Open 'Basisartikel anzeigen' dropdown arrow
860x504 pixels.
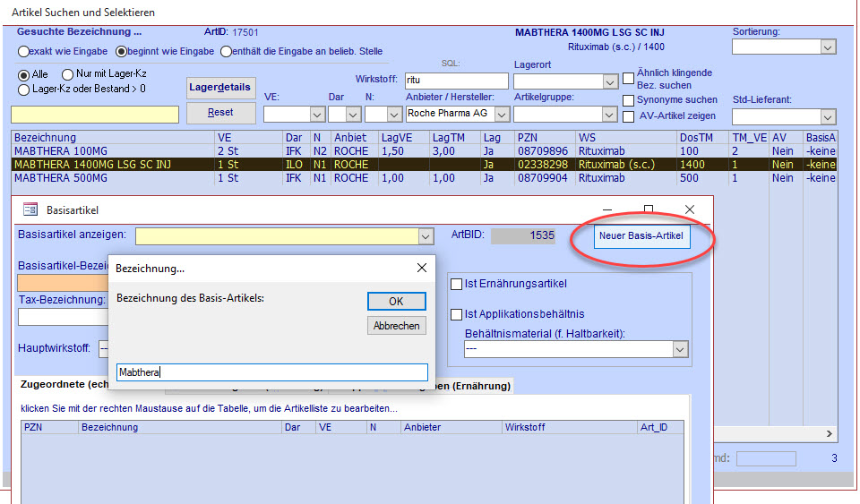pyautogui.click(x=426, y=236)
